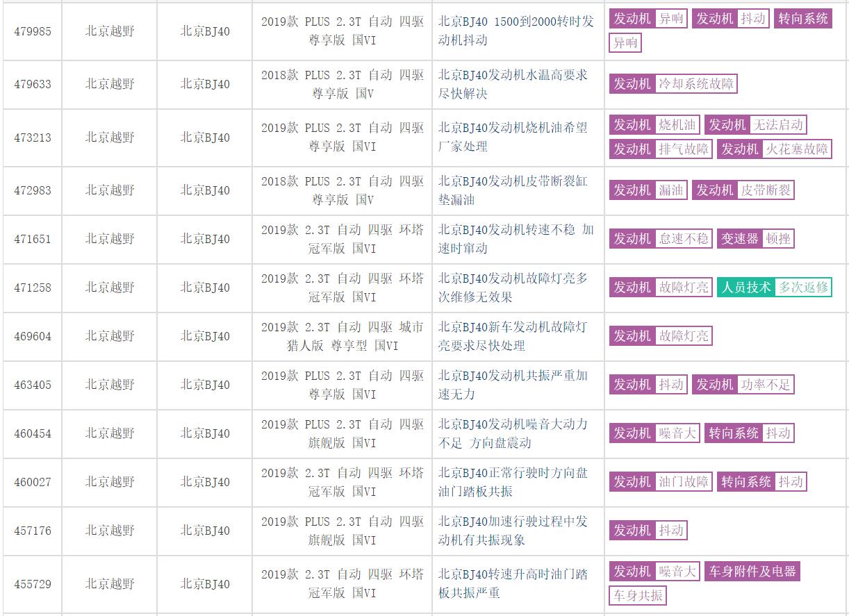This screenshot has height=616, width=849.
Task: Click 2018款 PLUS 尊享版 国V cell in row 472983
Action: [342, 190]
